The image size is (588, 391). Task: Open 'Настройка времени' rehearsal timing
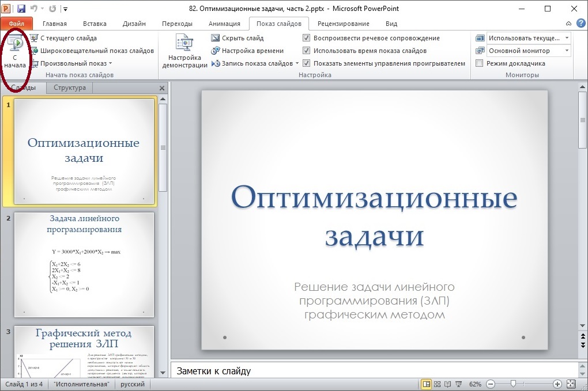click(x=216, y=51)
